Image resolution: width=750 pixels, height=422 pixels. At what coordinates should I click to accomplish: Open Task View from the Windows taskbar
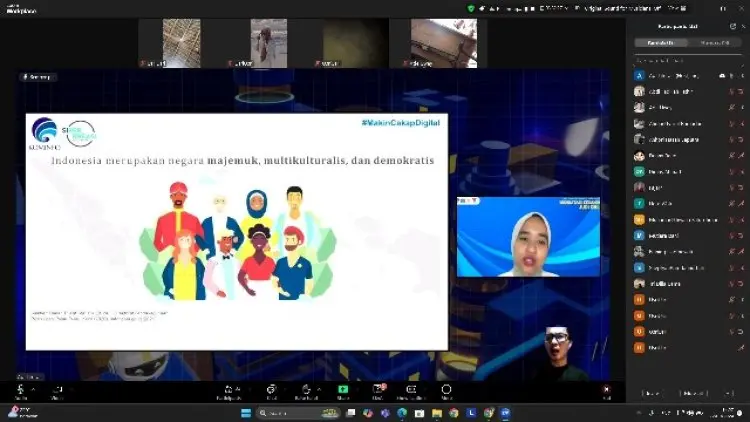(351, 413)
